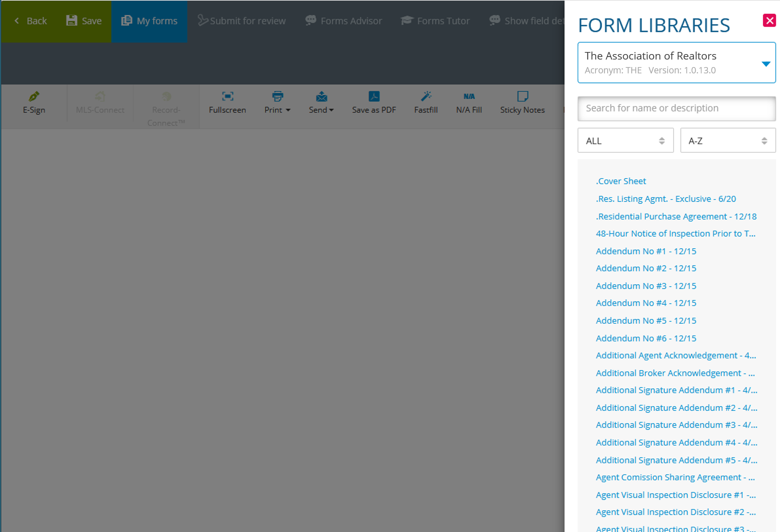The image size is (780, 532).
Task: Open Forms Advisor
Action: pos(343,20)
